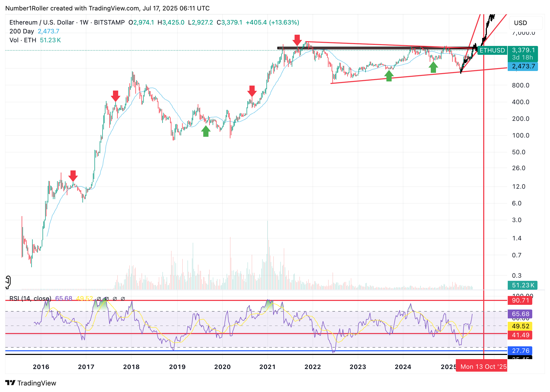This screenshot has height=392, width=550.
Task: Select the green up arrow in 2019
Action: (x=206, y=131)
